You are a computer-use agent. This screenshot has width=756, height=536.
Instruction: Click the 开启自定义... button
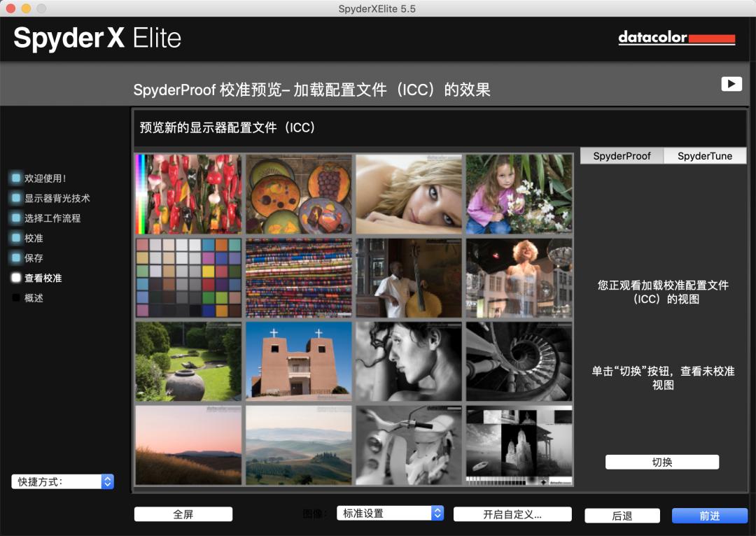[x=512, y=514]
